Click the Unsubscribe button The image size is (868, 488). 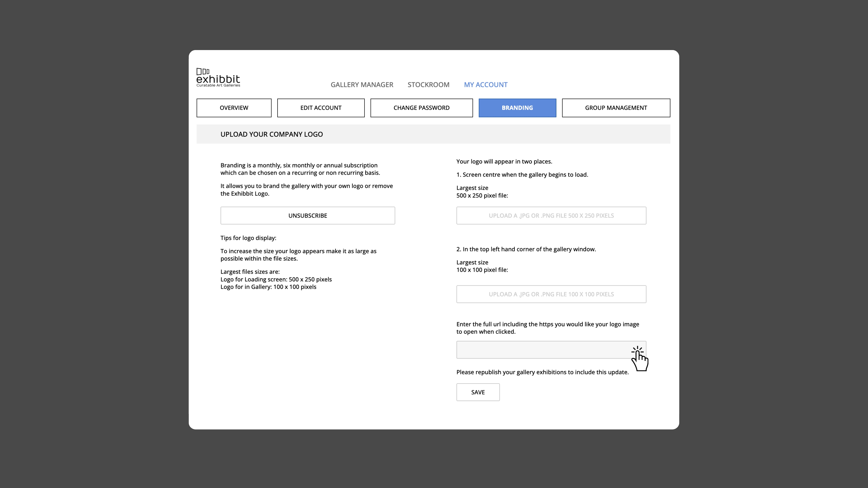(x=308, y=215)
